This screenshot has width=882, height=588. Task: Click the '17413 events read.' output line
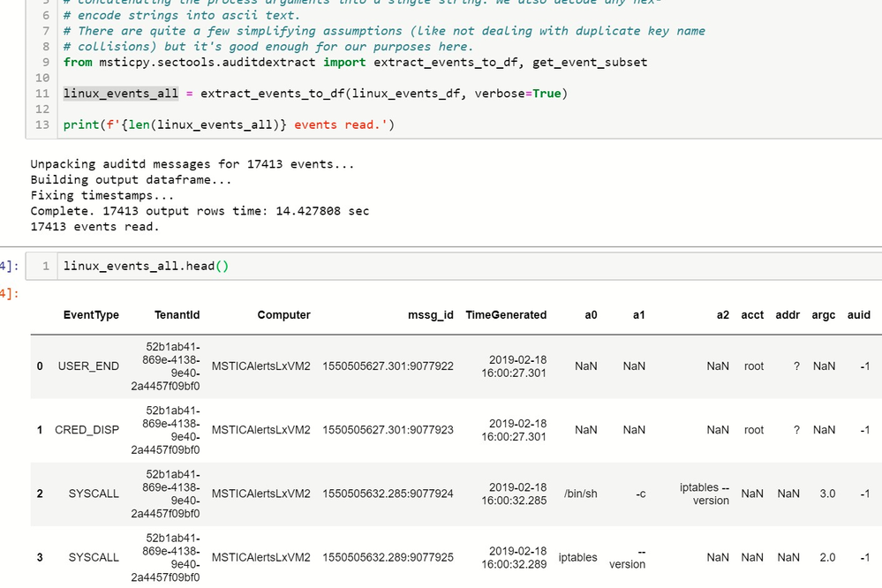click(x=95, y=227)
